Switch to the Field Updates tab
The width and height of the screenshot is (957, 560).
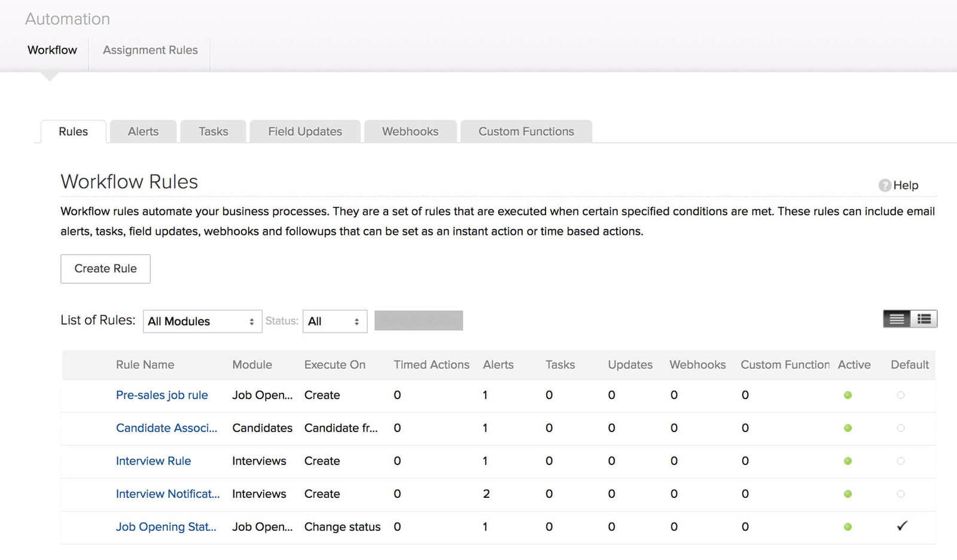pyautogui.click(x=305, y=131)
